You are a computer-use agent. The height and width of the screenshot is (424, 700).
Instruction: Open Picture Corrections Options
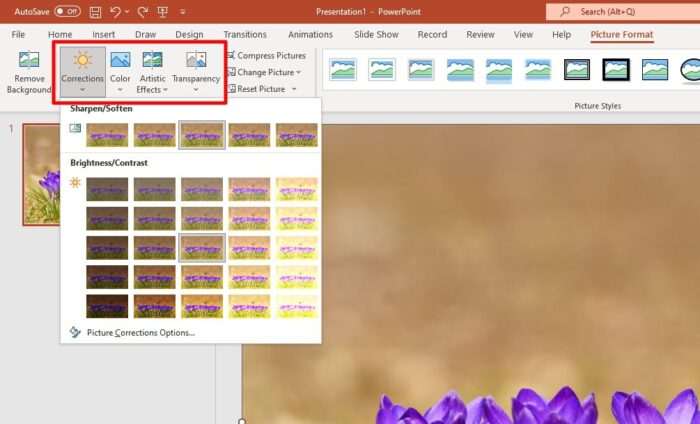click(x=141, y=333)
